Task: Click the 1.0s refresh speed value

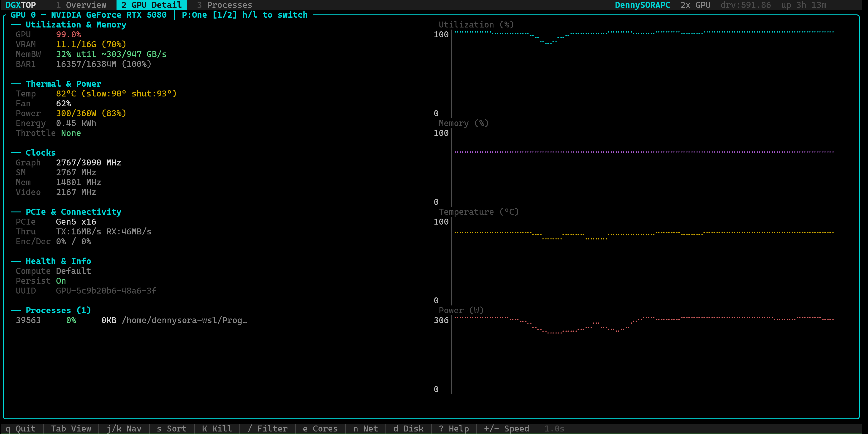Action: [554, 429]
